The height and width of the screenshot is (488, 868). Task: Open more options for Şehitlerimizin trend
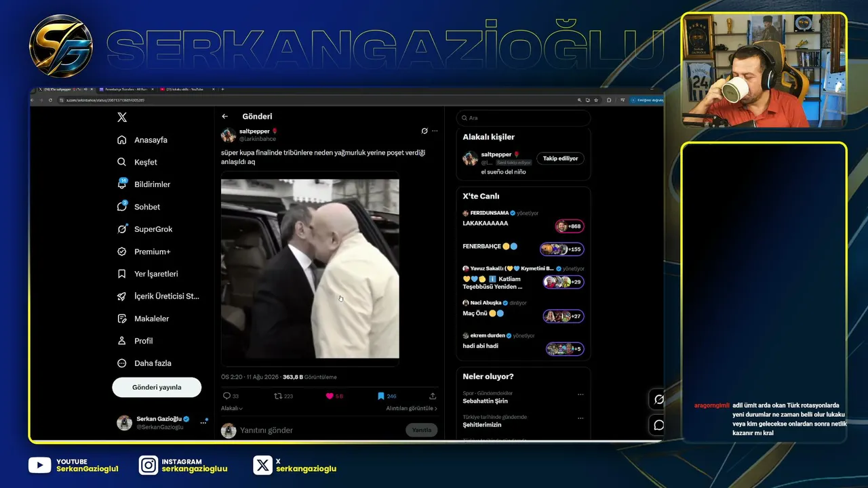580,418
